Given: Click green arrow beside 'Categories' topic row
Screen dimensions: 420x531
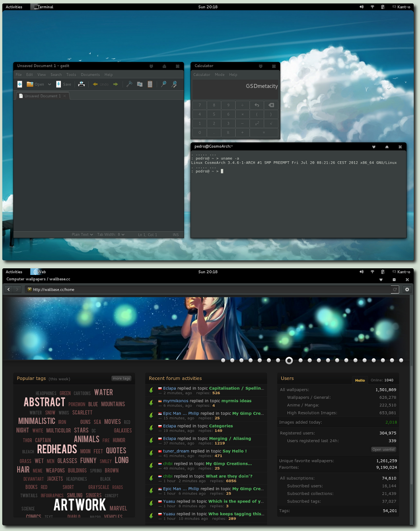Looking at the screenshot, I should click(151, 428).
